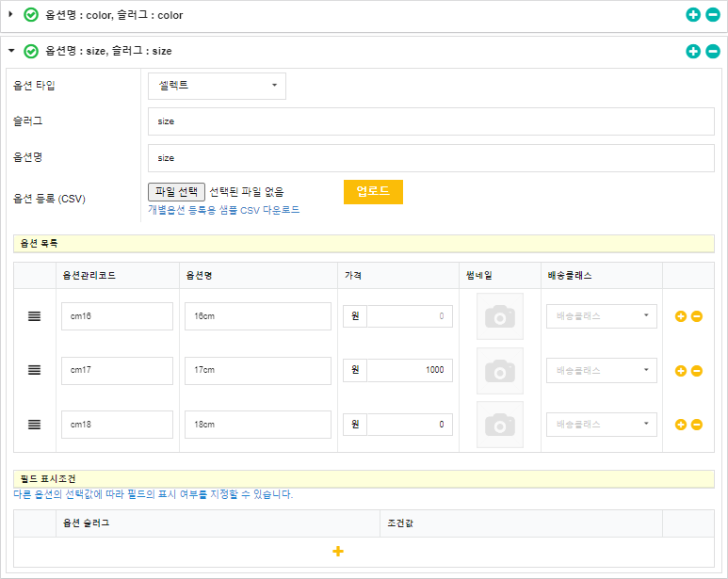Click the green minus icon on the size option header
The width and height of the screenshot is (728, 579).
(x=712, y=51)
